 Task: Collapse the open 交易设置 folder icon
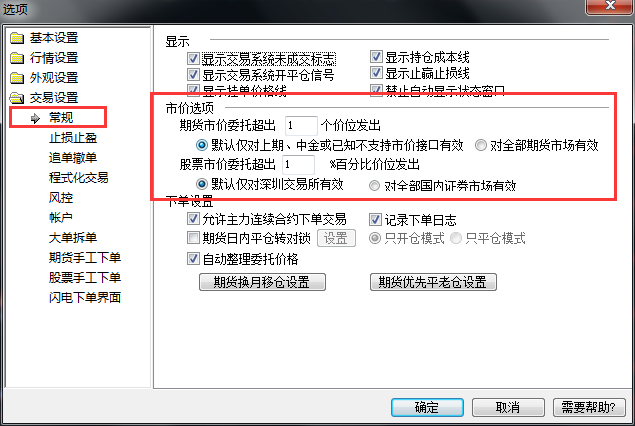tap(17, 98)
